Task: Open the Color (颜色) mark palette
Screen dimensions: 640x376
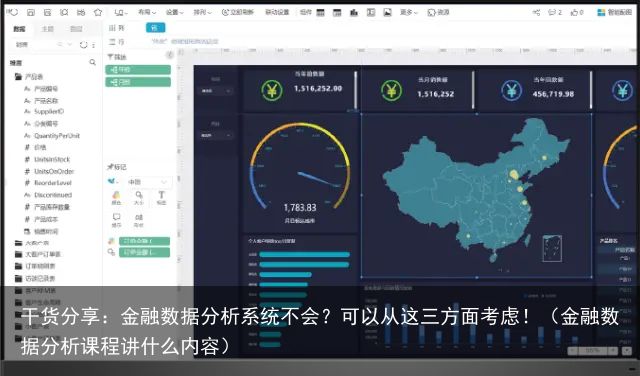Action: [x=116, y=197]
